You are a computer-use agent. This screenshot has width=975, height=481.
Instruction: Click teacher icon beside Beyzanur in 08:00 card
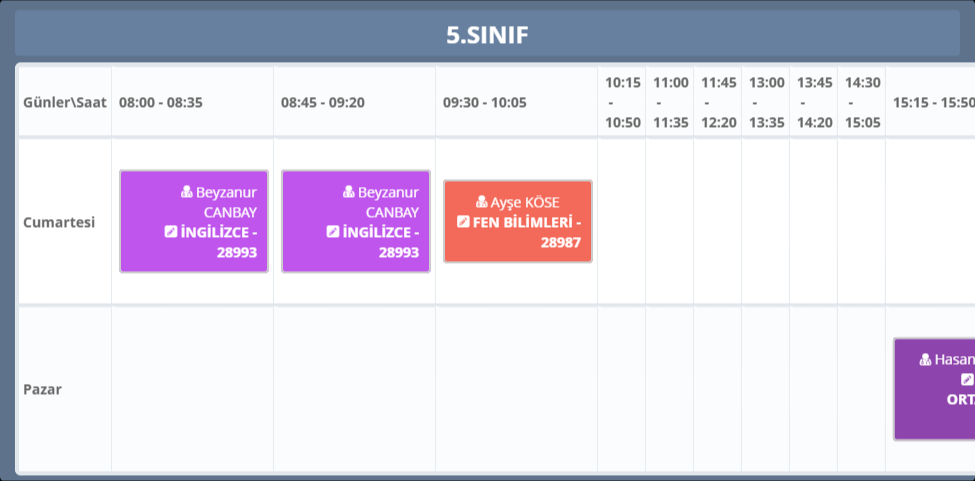tap(187, 192)
